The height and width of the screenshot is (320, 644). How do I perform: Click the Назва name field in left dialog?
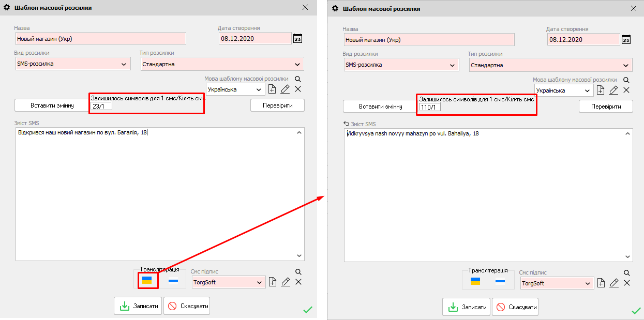[100, 39]
